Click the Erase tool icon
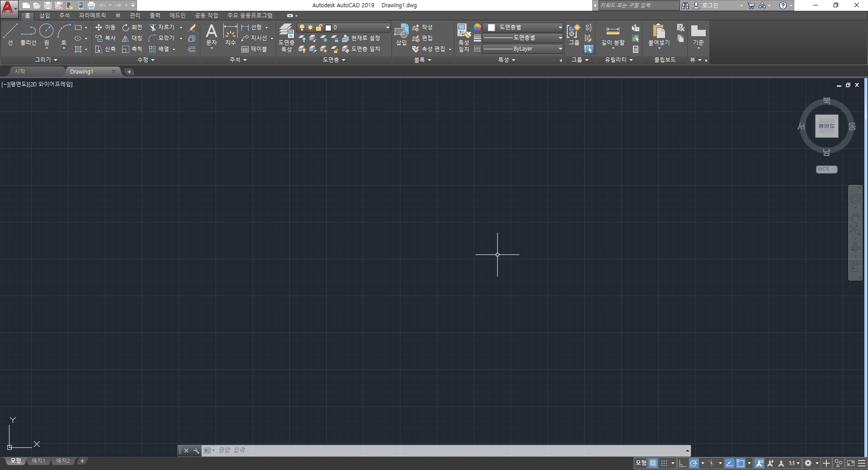This screenshot has width=868, height=470. (x=192, y=28)
